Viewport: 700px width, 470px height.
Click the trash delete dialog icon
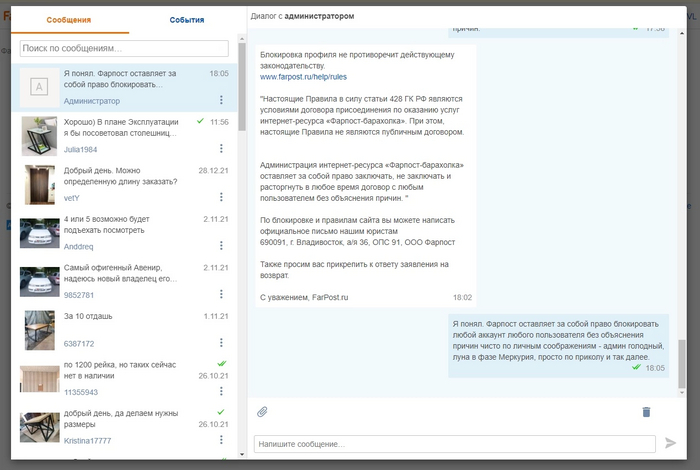tap(646, 411)
